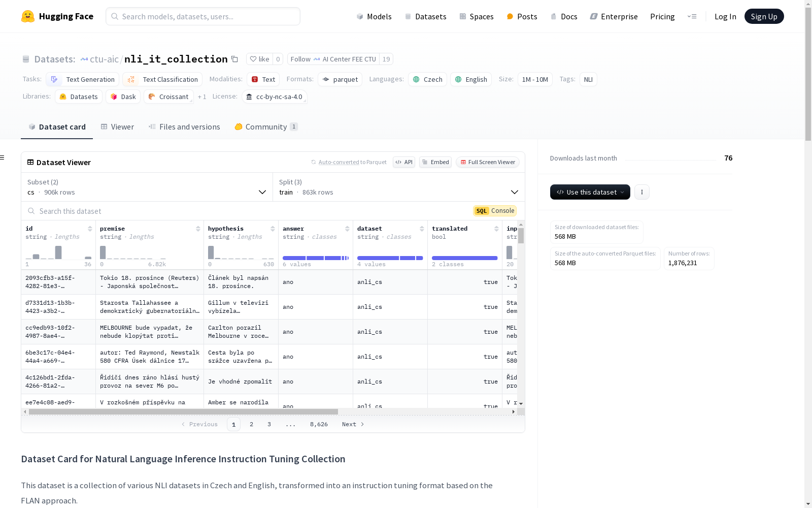The height and width of the screenshot is (508, 812).
Task: Click the Hugging Face logo icon
Action: click(28, 16)
